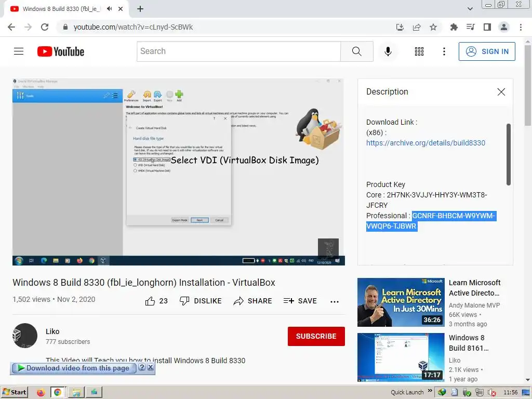This screenshot has height=399, width=532.
Task: Click Andy Malone MVP channel name
Action: 474,305
